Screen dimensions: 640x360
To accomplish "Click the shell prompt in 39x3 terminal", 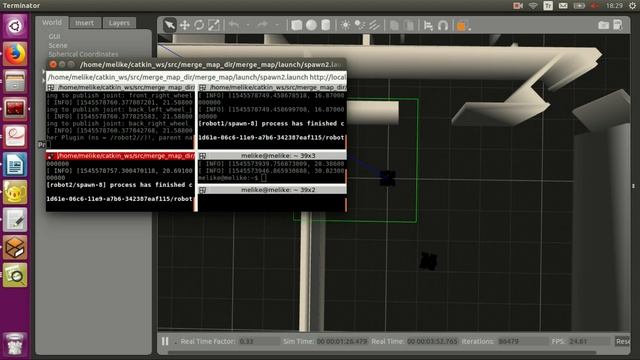I will pos(232,178).
